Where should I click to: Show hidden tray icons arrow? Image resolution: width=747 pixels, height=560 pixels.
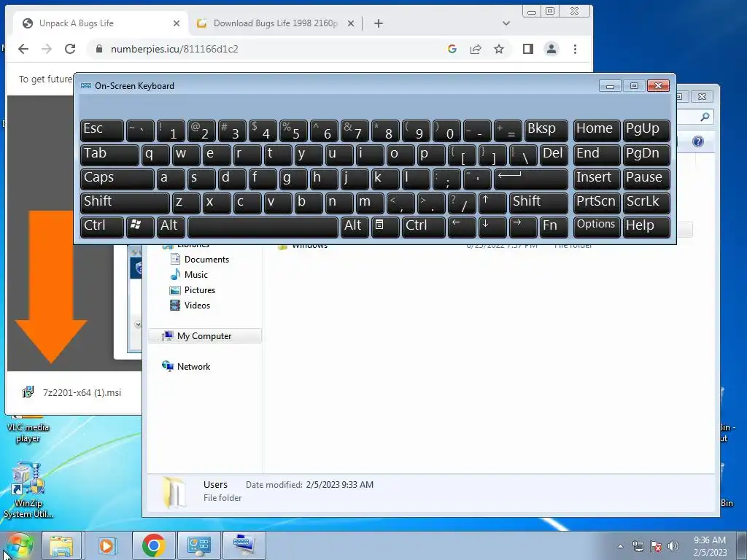[x=620, y=546]
